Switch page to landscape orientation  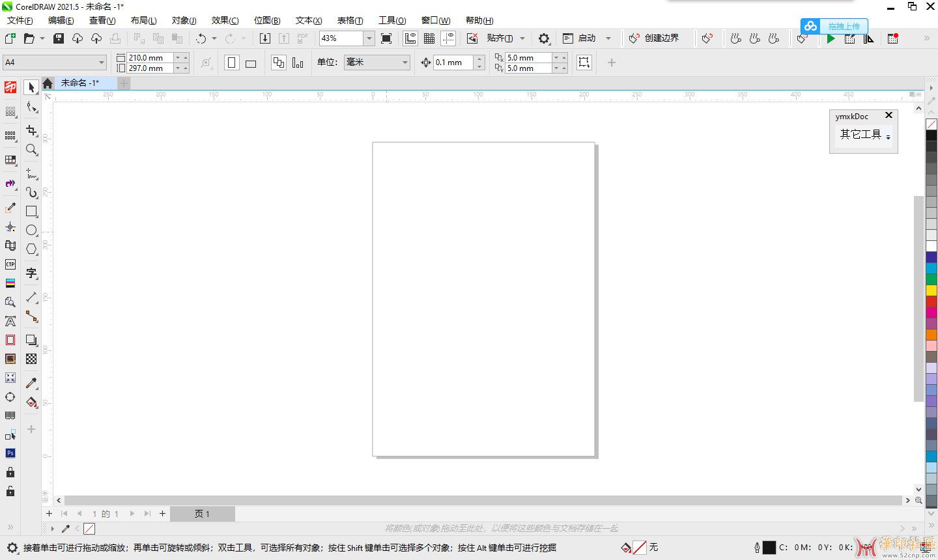[x=251, y=63]
